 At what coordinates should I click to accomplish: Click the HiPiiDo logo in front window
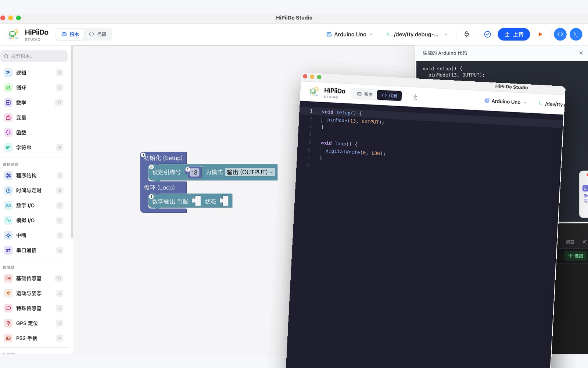coord(314,91)
